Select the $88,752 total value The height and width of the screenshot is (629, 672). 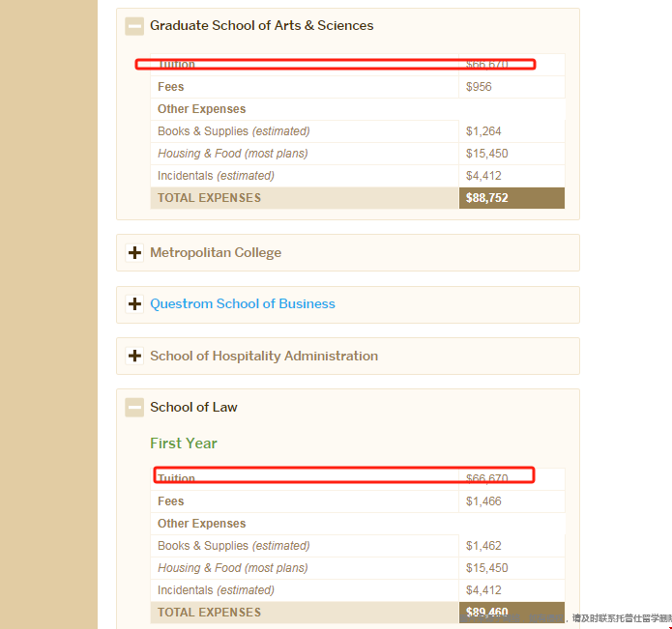point(487,198)
